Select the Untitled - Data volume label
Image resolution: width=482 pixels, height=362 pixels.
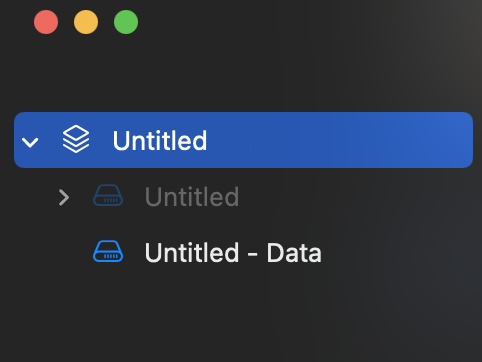coord(233,252)
